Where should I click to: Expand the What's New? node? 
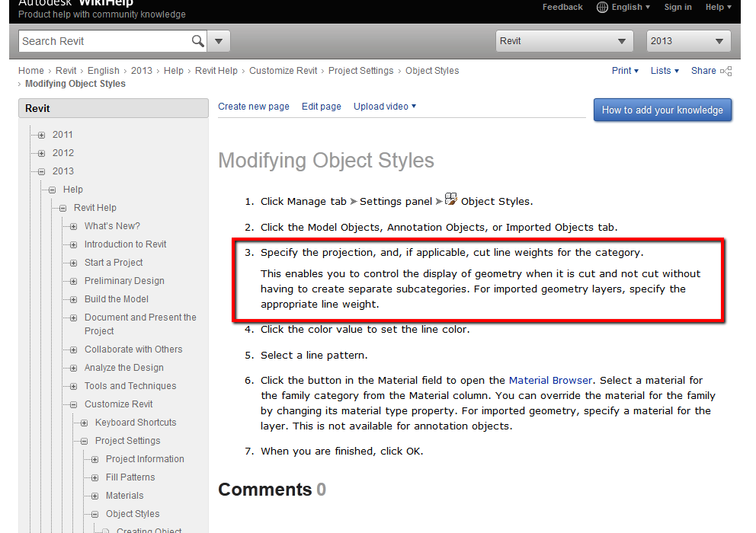(73, 226)
